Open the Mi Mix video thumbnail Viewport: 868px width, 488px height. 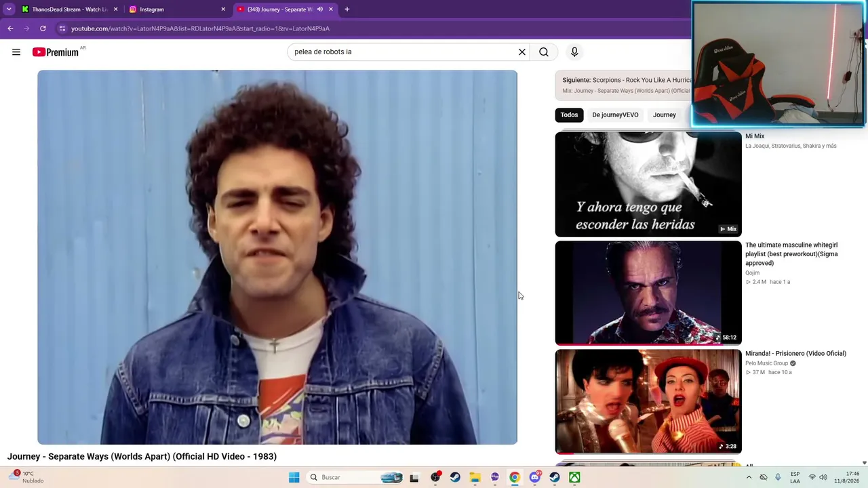coord(648,184)
